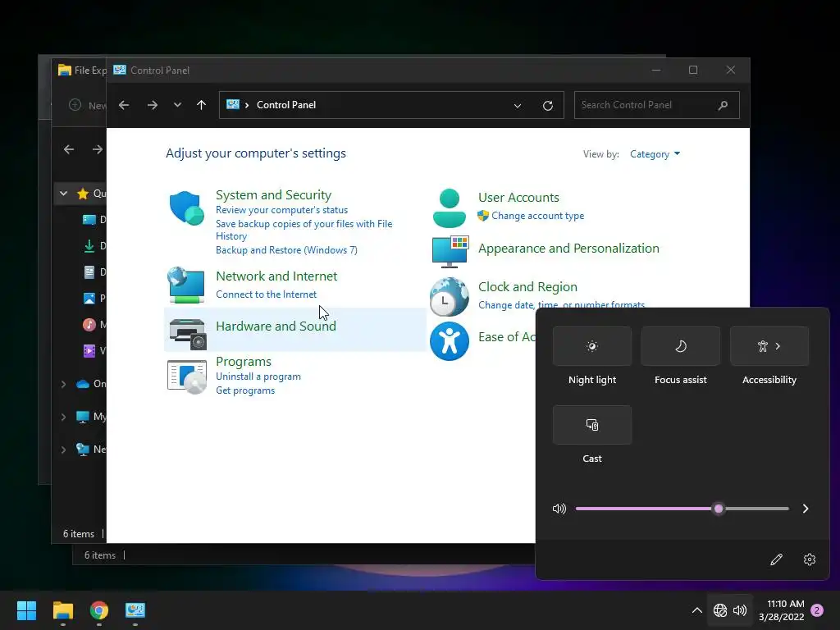
Task: Open the Network and Internet heading
Action: tap(276, 276)
